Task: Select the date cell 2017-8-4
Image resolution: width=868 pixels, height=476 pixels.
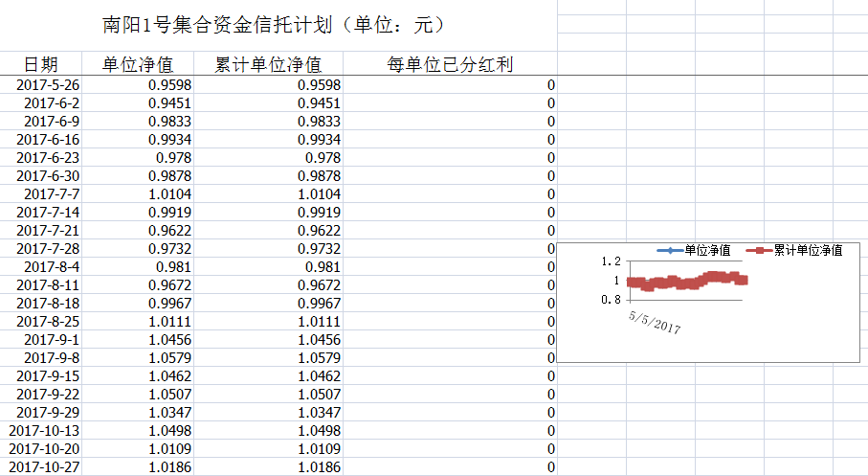Action: pos(52,267)
